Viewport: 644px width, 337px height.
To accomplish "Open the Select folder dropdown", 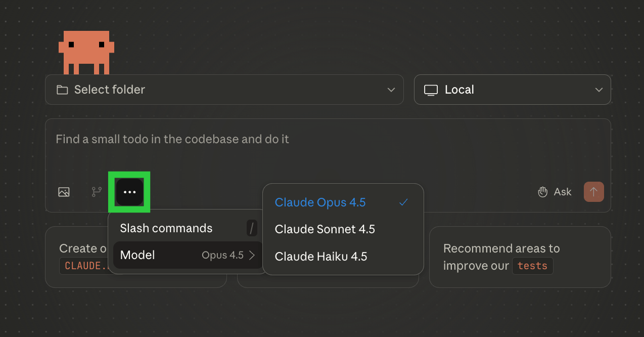I will click(x=224, y=90).
